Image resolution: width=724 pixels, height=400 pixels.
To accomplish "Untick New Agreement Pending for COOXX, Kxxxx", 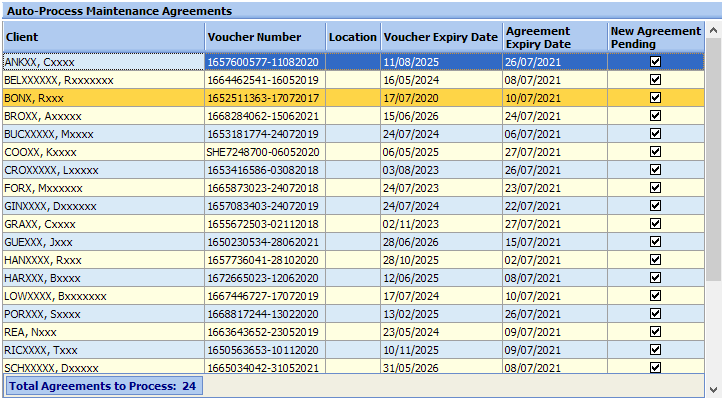I will click(x=655, y=152).
